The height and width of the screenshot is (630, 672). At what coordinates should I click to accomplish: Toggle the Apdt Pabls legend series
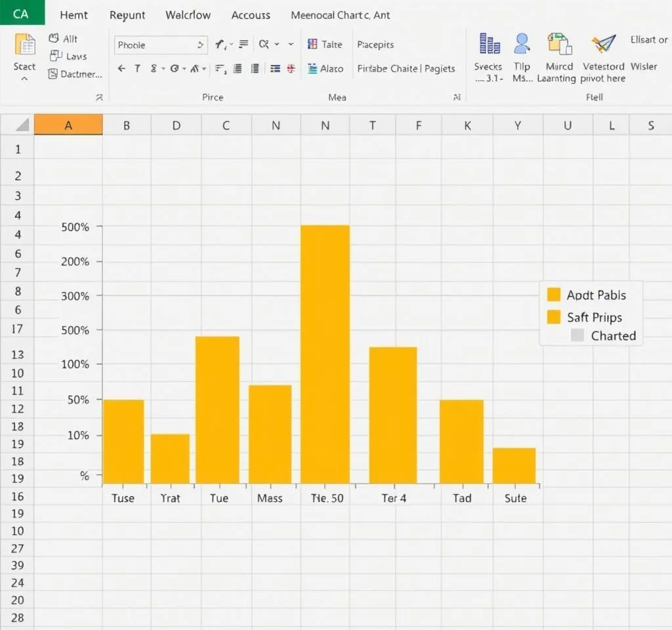tap(554, 295)
